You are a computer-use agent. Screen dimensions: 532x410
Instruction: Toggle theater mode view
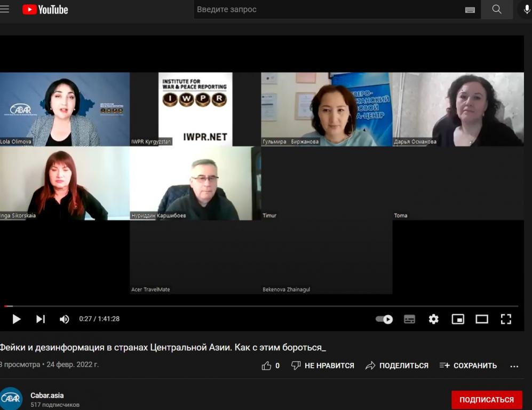pos(482,319)
